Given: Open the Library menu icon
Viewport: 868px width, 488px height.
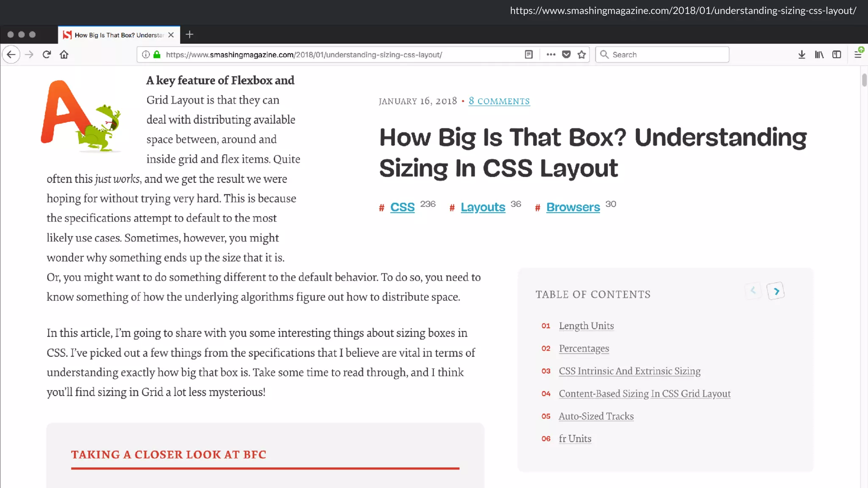Looking at the screenshot, I should [819, 55].
